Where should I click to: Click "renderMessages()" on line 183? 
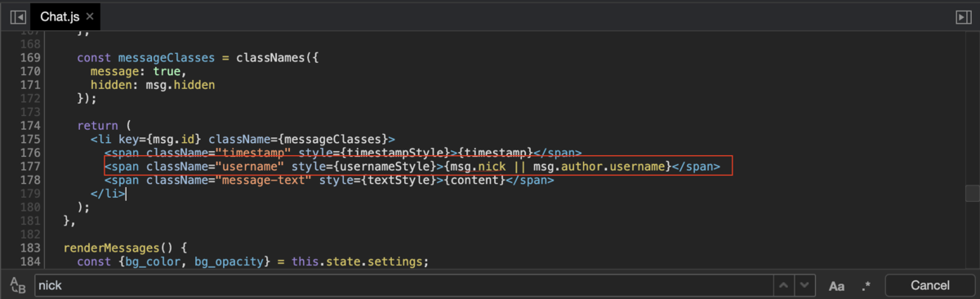[118, 248]
